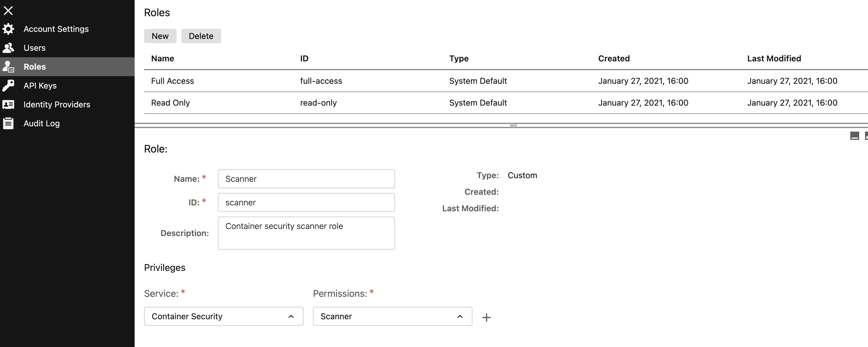Select the Users menu item in sidebar
The height and width of the screenshot is (347, 868).
(x=34, y=47)
